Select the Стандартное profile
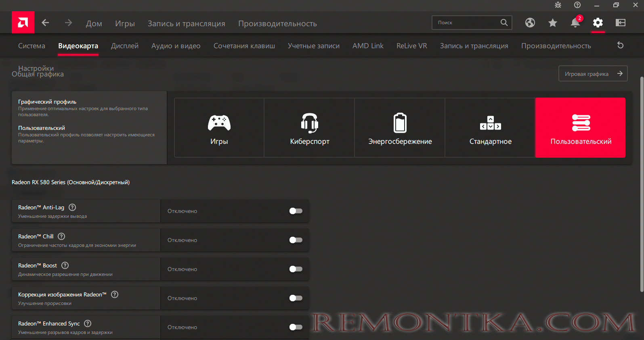 491,127
